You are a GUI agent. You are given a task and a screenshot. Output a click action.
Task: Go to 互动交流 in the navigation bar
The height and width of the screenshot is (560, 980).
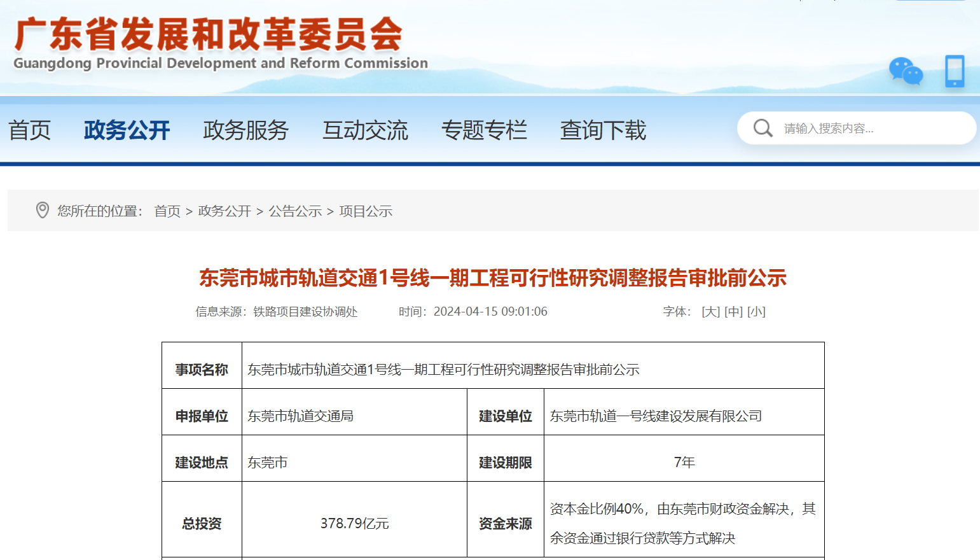click(x=365, y=130)
